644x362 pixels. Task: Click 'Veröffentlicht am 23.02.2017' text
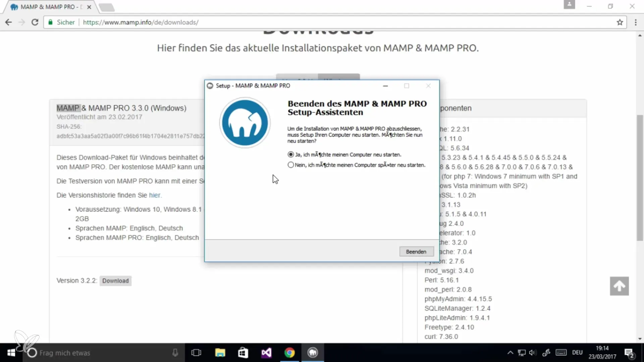pyautogui.click(x=99, y=117)
